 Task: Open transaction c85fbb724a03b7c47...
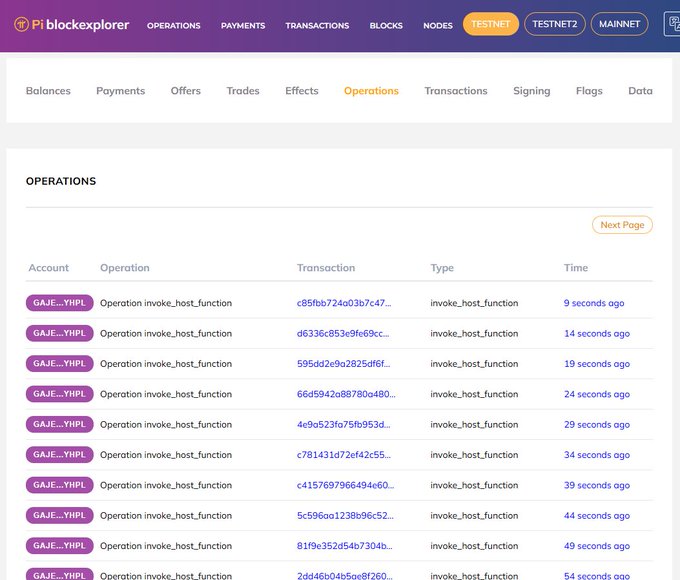coord(344,303)
